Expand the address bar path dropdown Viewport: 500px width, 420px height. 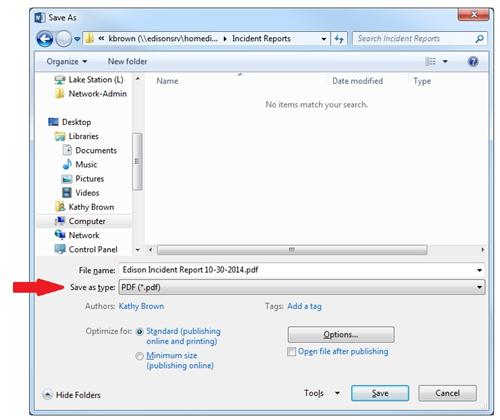coord(324,39)
